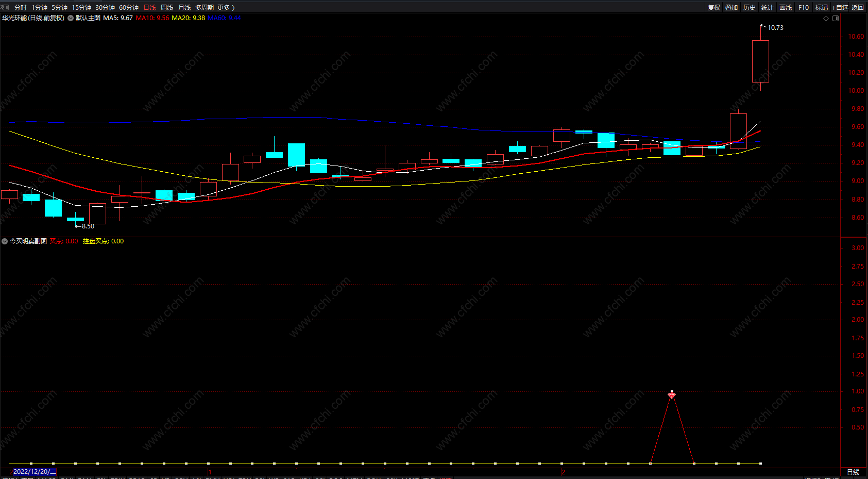
Task: Click the diamond icon at chart top right
Action: tap(826, 19)
